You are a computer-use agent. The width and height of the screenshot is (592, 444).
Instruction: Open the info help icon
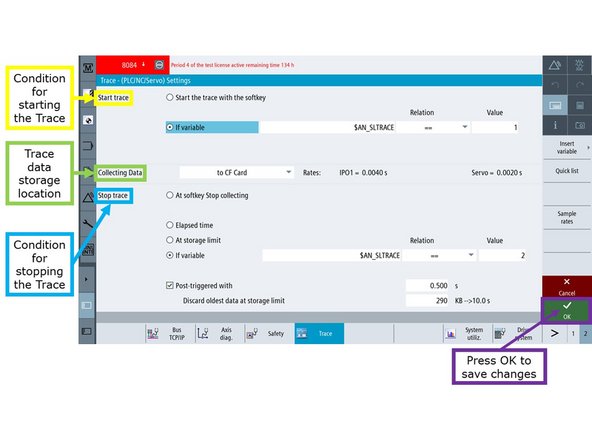[x=555, y=125]
